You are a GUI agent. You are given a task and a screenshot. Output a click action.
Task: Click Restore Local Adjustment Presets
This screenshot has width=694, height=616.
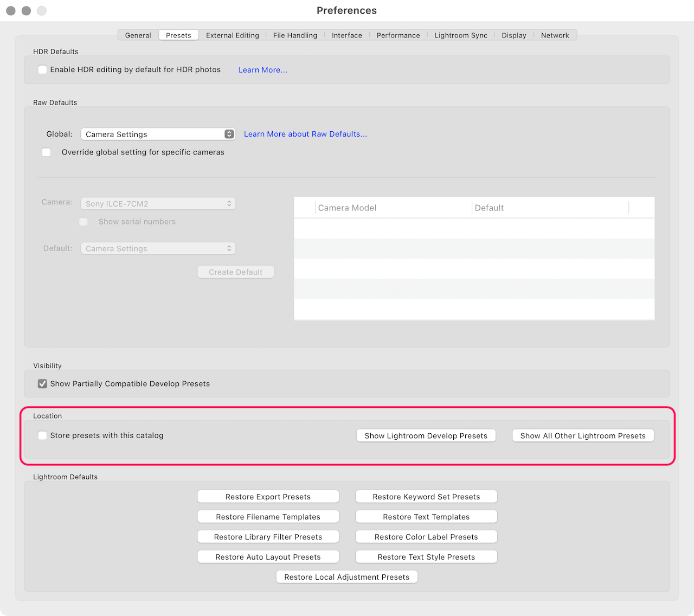(347, 577)
